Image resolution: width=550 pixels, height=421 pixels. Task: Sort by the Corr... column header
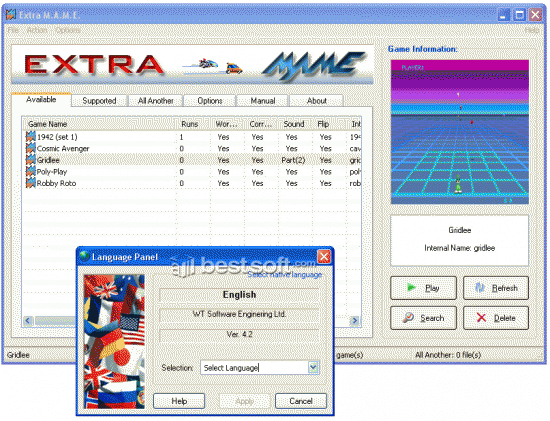point(261,124)
